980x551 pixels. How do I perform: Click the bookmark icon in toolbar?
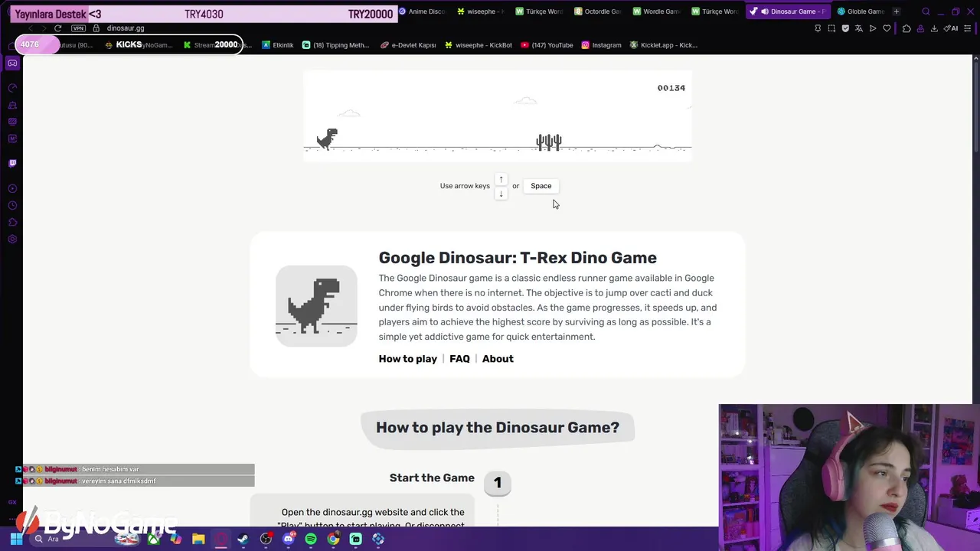pos(818,28)
